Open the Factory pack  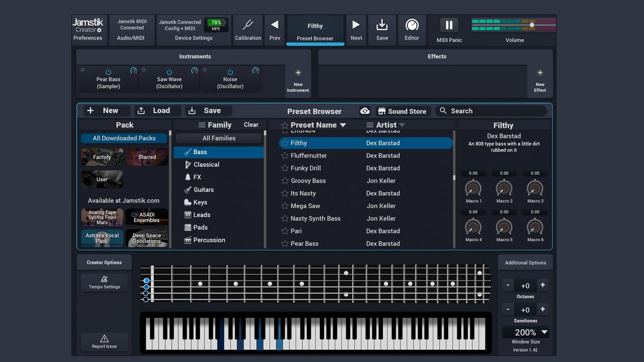pyautogui.click(x=102, y=157)
